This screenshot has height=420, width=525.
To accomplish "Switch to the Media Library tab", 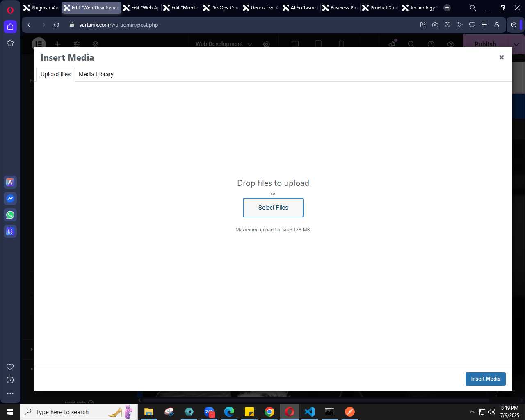I will click(96, 74).
